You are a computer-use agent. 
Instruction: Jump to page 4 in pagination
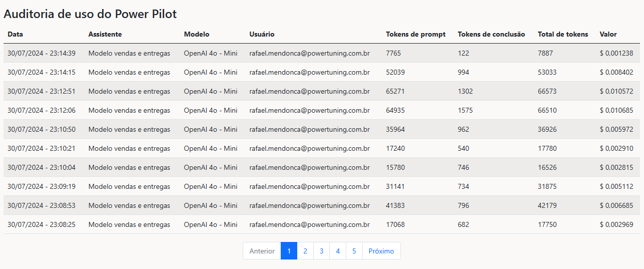tap(338, 251)
